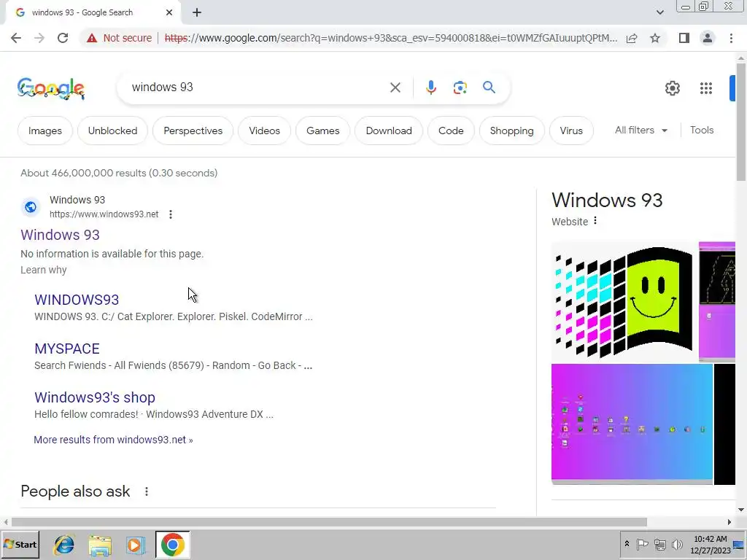Click the vertical page scrollbar
The width and height of the screenshot is (747, 560).
741,122
